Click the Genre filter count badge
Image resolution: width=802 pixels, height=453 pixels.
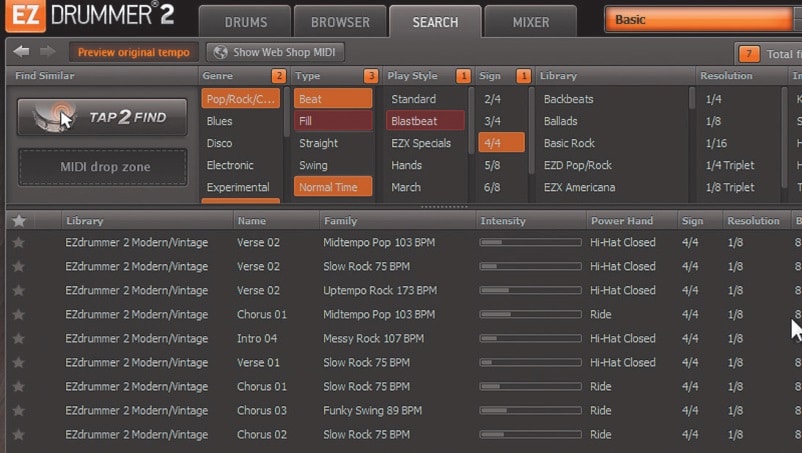coord(279,76)
